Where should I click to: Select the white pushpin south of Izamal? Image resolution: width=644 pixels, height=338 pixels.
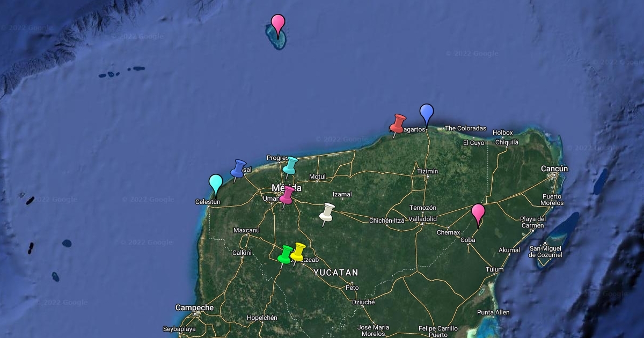coord(327,212)
